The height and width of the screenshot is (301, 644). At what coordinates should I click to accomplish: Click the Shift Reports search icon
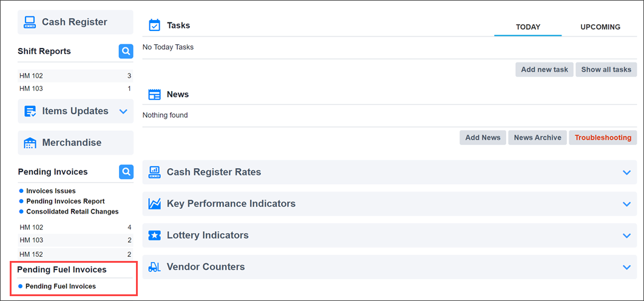click(x=126, y=52)
